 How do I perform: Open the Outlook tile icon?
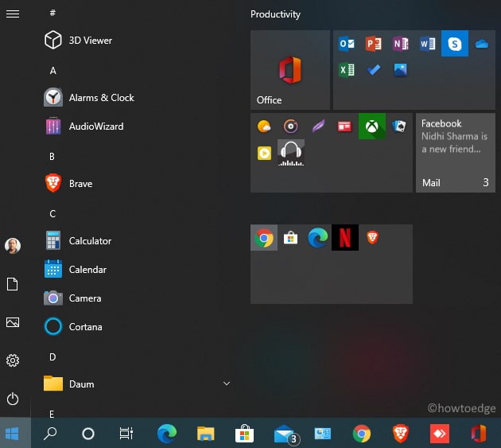pyautogui.click(x=347, y=44)
